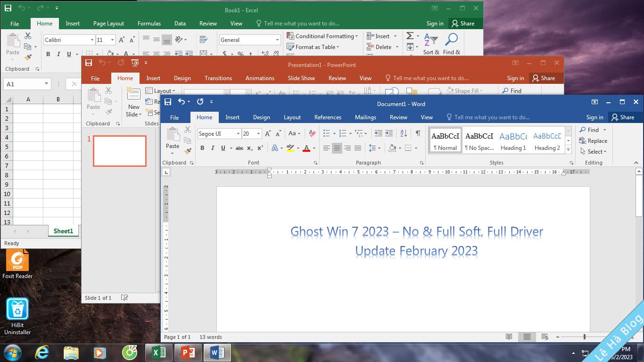Toggle paragraph marks visibility in Word
644x362 pixels.
click(x=418, y=133)
